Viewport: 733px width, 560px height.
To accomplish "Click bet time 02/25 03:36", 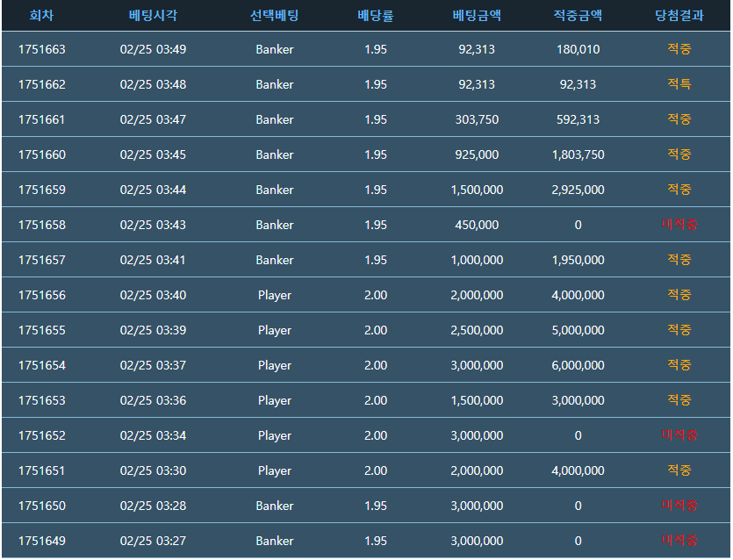I will 153,400.
